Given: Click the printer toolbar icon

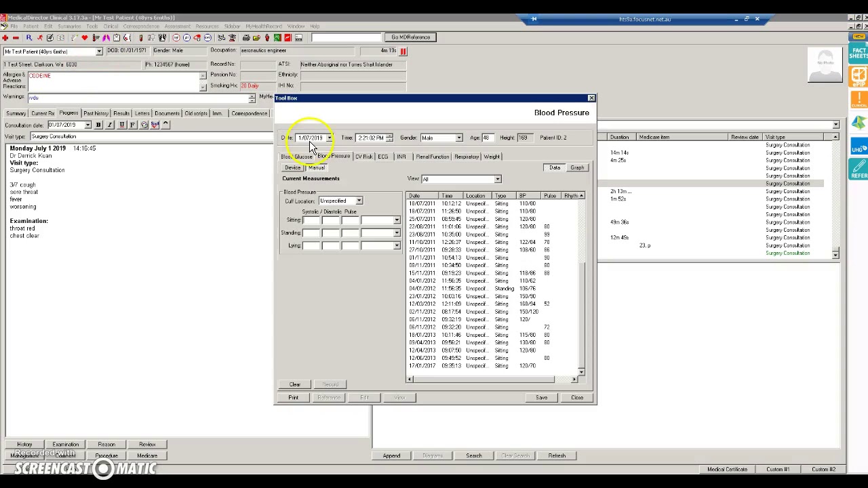Looking at the screenshot, I should (x=246, y=37).
